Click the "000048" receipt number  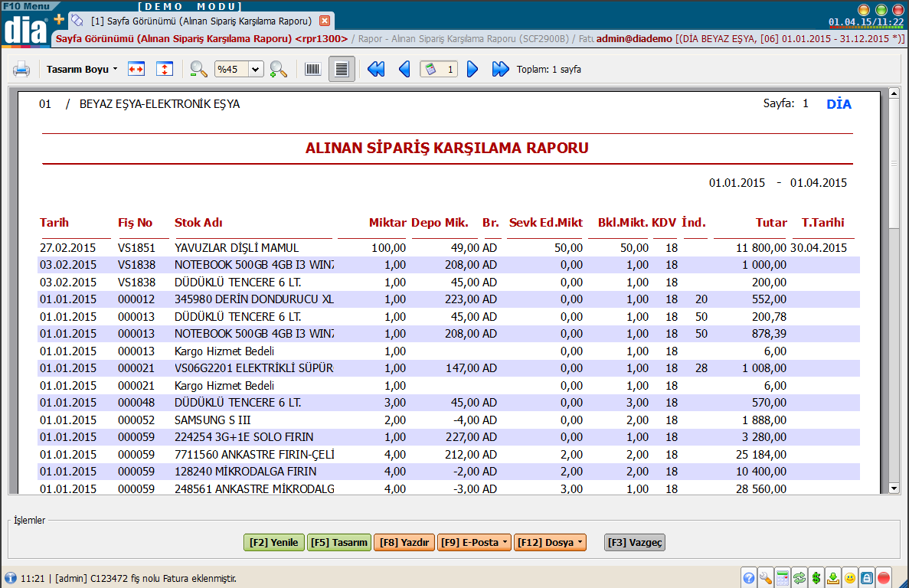point(136,403)
